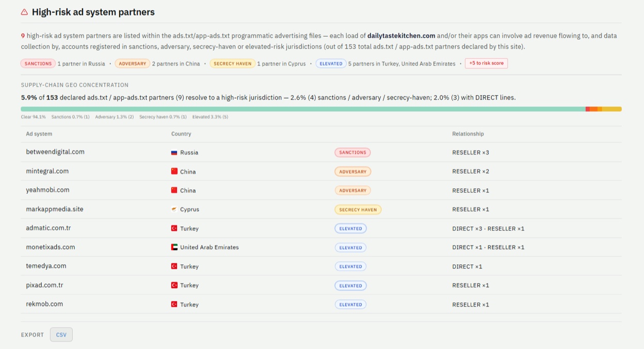Click the ADVERSARY tag in mintegral.com row

[352, 172]
